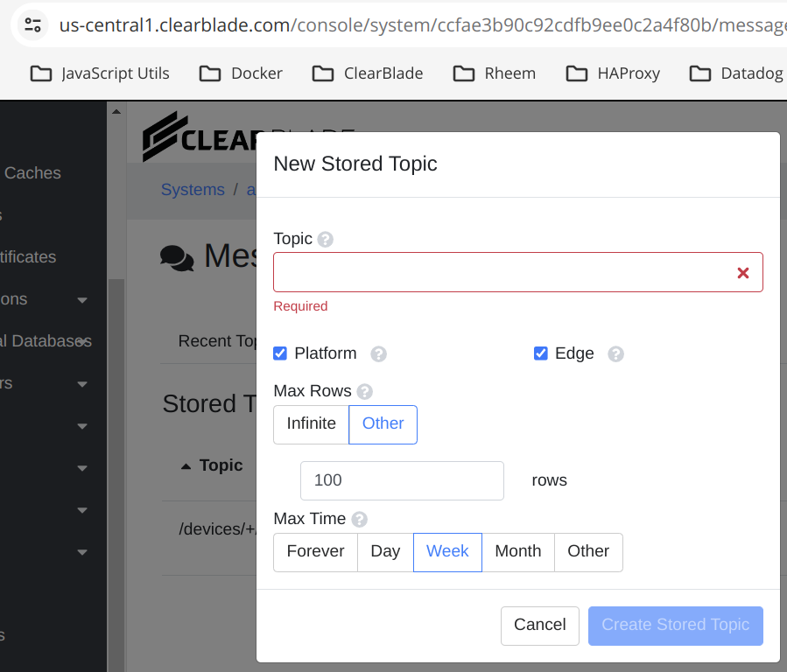Uncheck the Platform checkbox
This screenshot has width=787, height=672.
[x=280, y=353]
